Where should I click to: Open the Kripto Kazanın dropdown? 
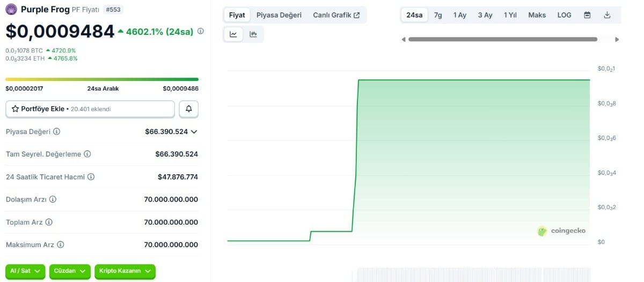[125, 271]
